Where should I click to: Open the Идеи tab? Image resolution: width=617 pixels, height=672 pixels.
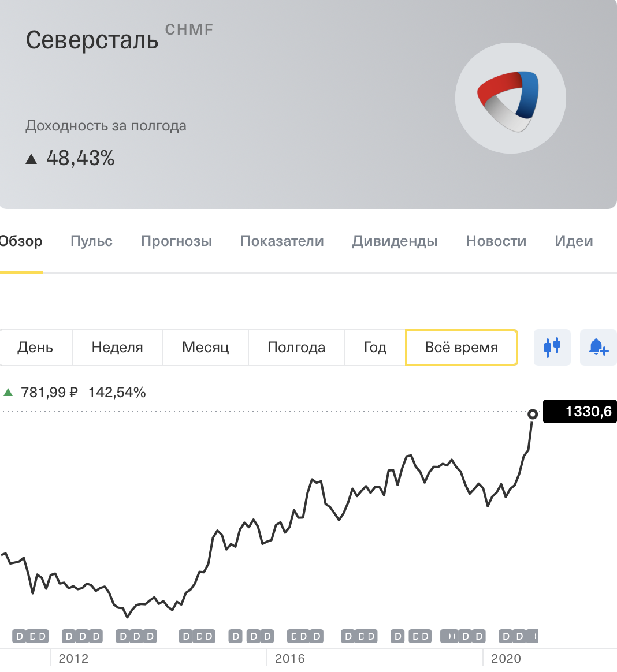574,241
